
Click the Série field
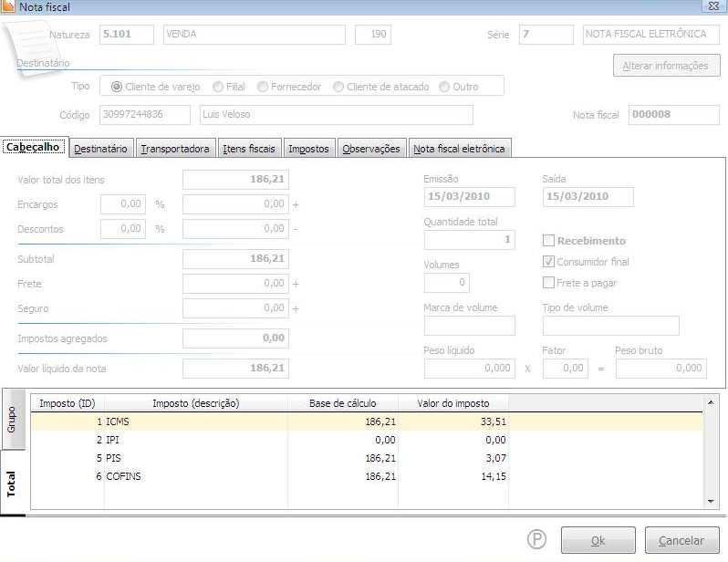point(546,35)
